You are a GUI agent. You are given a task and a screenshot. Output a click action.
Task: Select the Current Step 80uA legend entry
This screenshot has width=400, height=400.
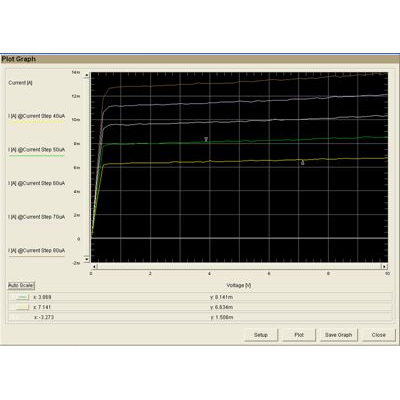pos(37,251)
